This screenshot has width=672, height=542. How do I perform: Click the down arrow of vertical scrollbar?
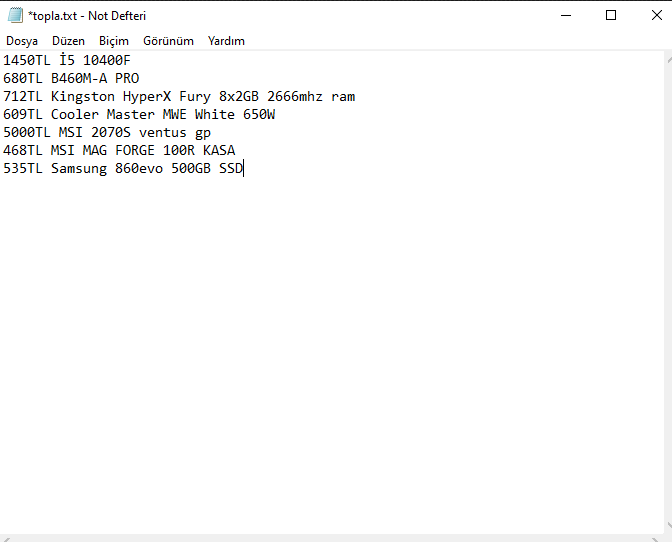669,525
